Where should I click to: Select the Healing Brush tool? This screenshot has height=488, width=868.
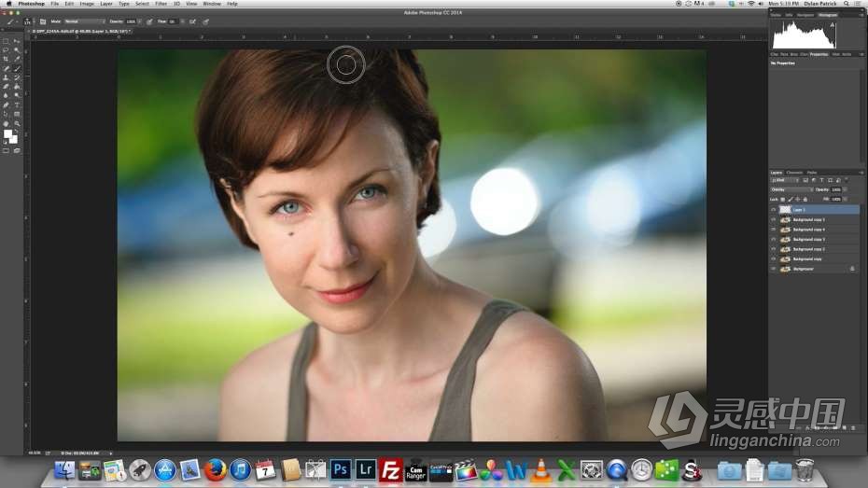coord(6,69)
